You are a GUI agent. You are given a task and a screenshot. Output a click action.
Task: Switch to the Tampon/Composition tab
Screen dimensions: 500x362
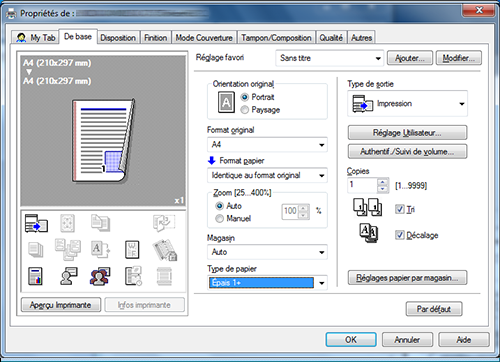click(276, 38)
